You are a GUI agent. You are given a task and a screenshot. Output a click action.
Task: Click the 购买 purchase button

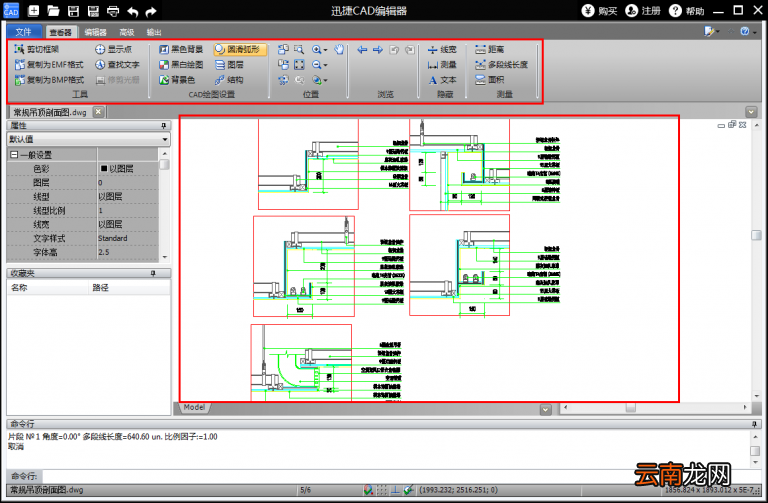tap(599, 11)
